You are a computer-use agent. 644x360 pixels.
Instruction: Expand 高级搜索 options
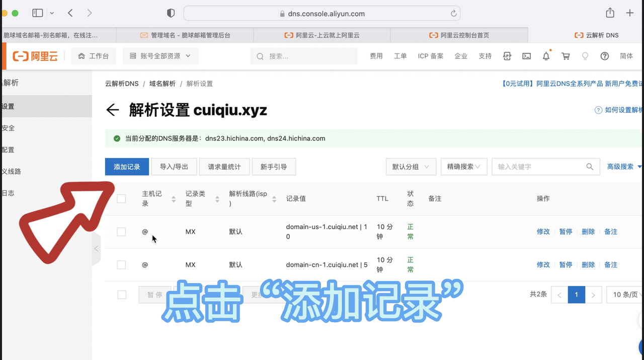pyautogui.click(x=624, y=167)
